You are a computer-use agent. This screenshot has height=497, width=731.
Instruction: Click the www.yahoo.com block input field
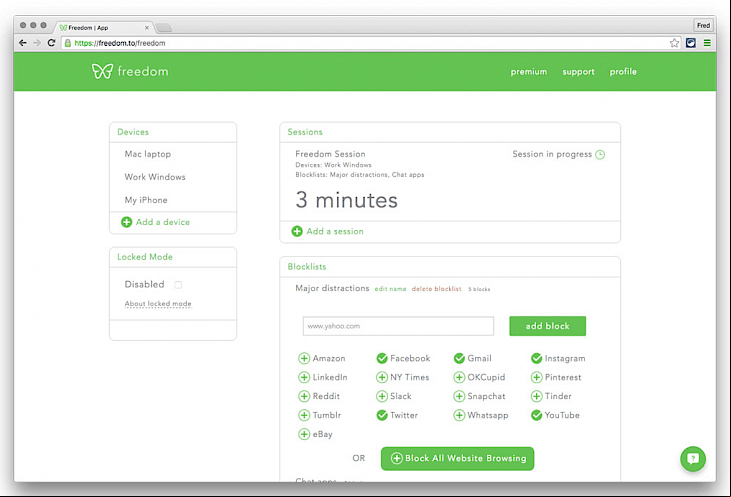(398, 326)
